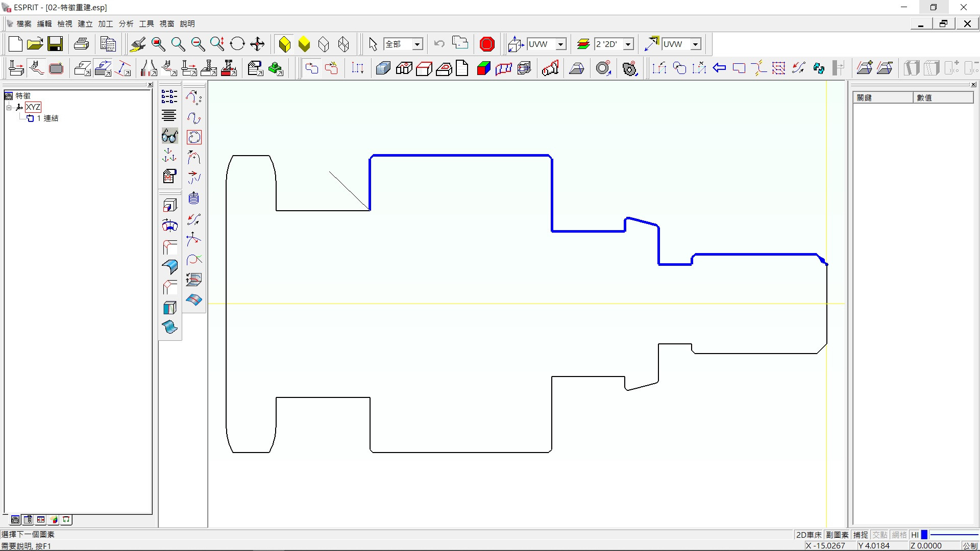
Task: Toggle the 副圖素 sub-element mode
Action: pos(837,535)
